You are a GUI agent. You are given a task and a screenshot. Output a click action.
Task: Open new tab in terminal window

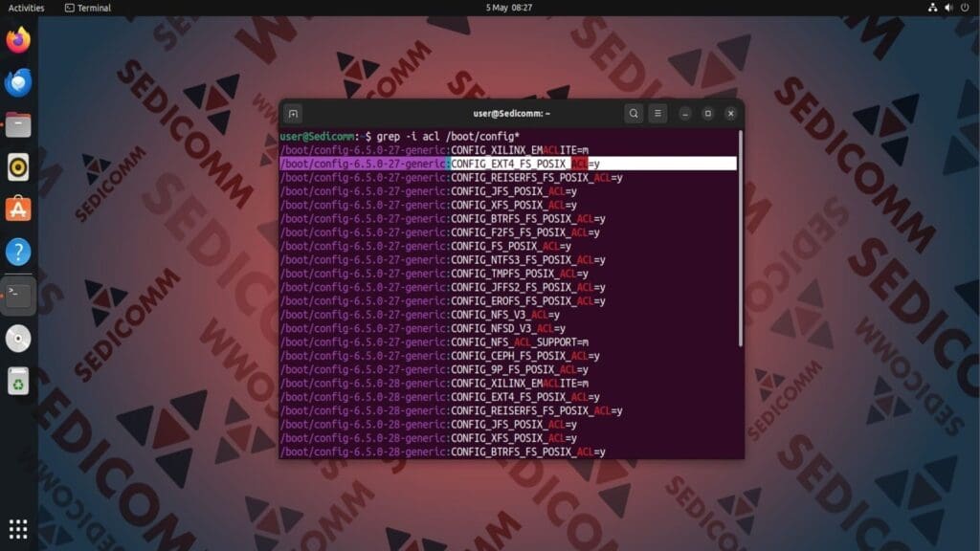tap(293, 114)
